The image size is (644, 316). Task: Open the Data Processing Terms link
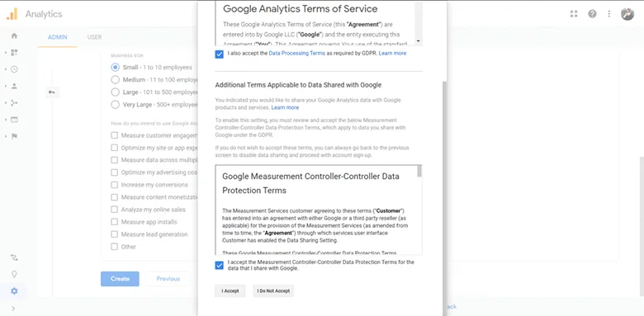(297, 54)
